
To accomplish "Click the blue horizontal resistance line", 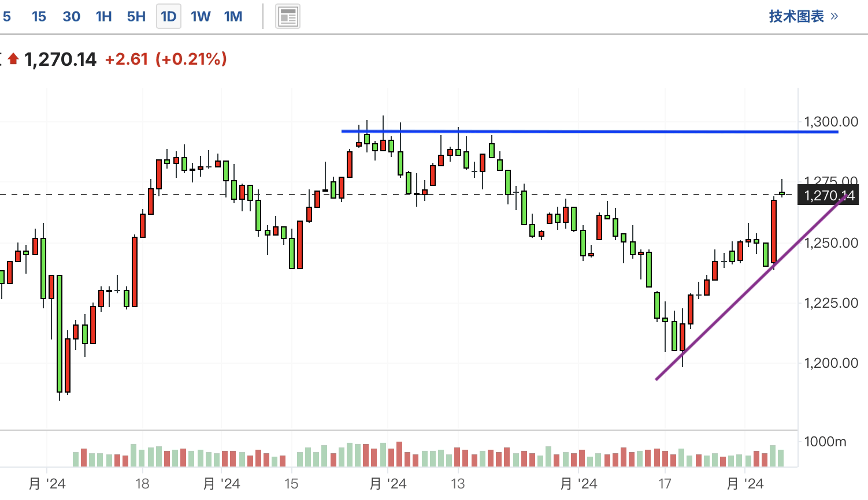I will point(589,132).
